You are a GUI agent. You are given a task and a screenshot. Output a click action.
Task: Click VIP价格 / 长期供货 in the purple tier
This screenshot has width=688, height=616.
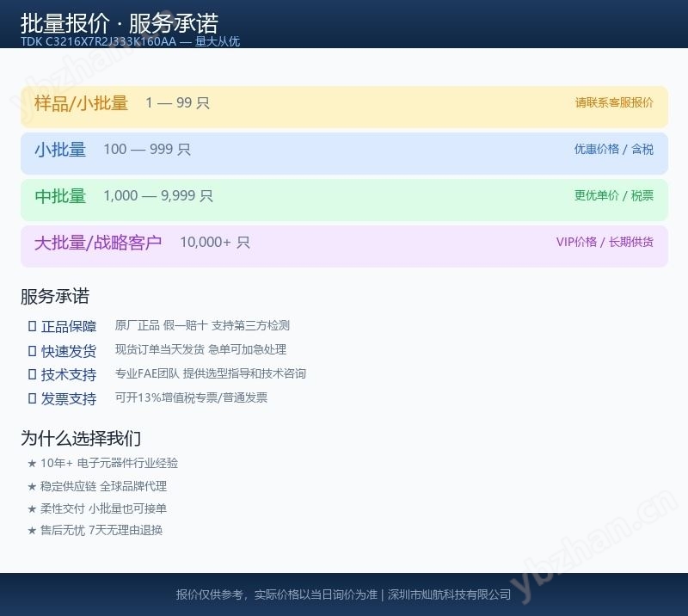(x=605, y=242)
